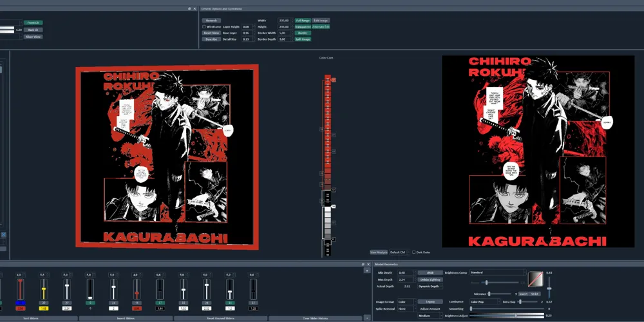Click the Layer Height input field
Viewport: 644px width, 322px height.
(248, 26)
